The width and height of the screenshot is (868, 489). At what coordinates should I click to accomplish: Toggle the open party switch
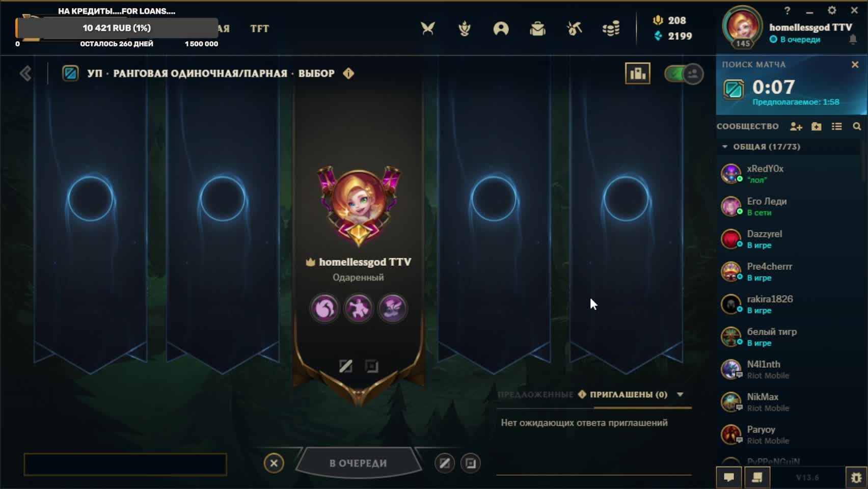point(684,74)
